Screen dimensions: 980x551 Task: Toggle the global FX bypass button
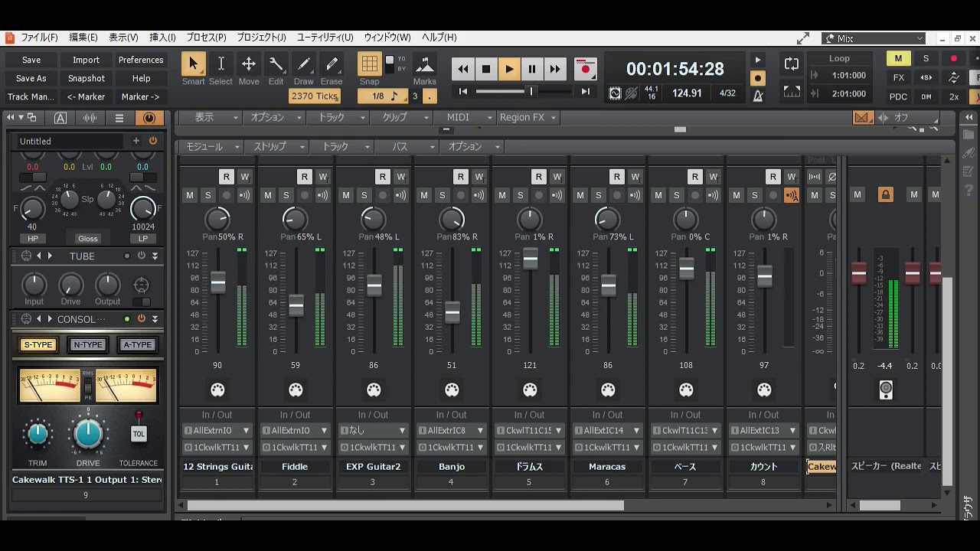click(899, 78)
